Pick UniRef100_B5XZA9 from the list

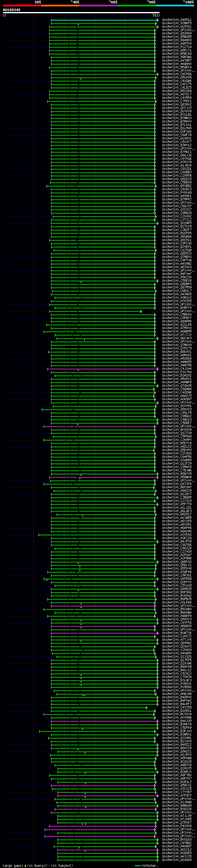176,91
